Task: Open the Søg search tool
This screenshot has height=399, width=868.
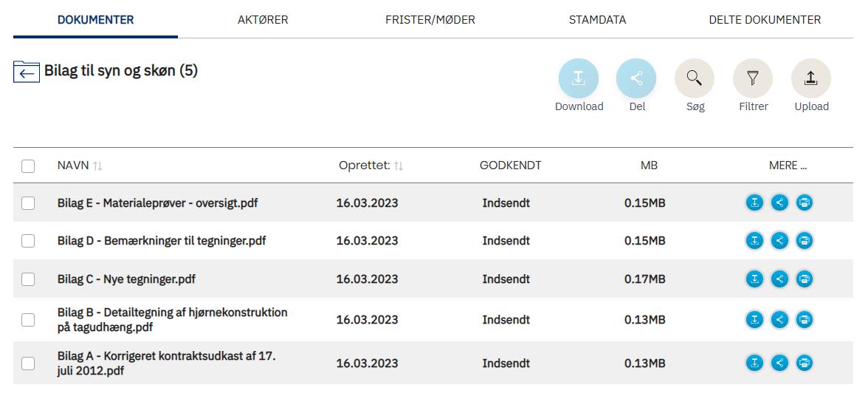Action: [x=695, y=78]
